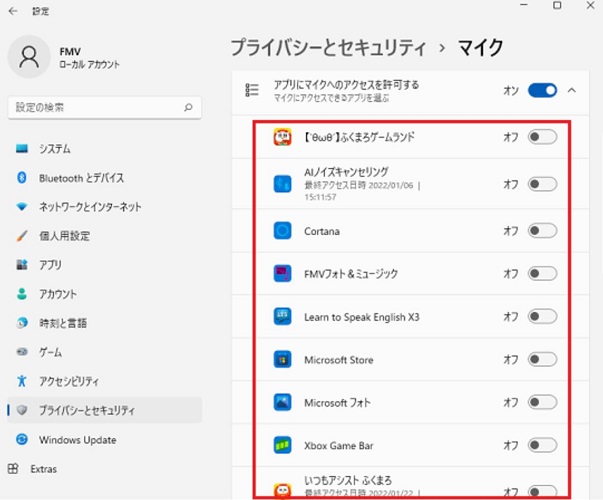Click the Microsoft Store app icon
Image resolution: width=603 pixels, height=500 pixels.
tap(282, 360)
